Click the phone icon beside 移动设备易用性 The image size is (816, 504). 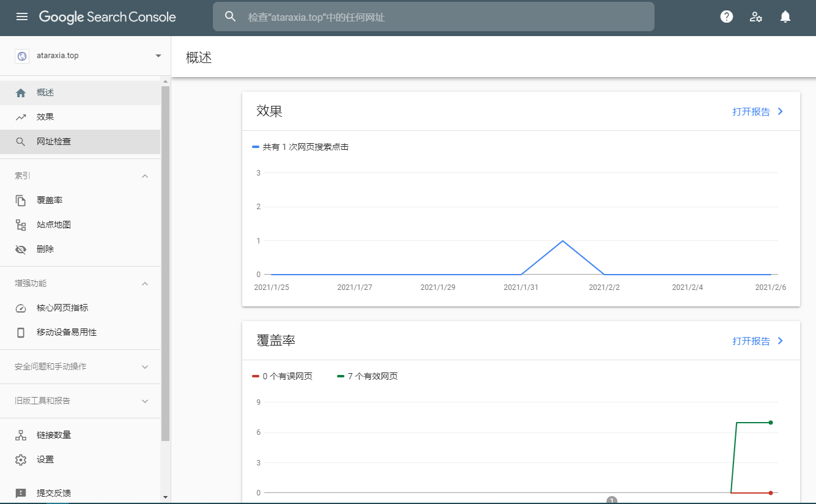[21, 333]
